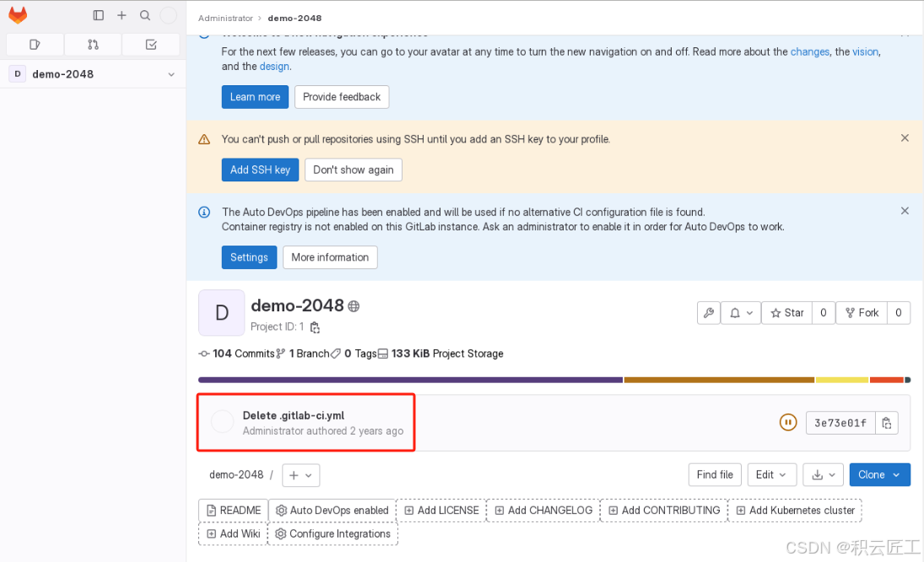Open 133 KiB Project Storage link

click(x=440, y=354)
